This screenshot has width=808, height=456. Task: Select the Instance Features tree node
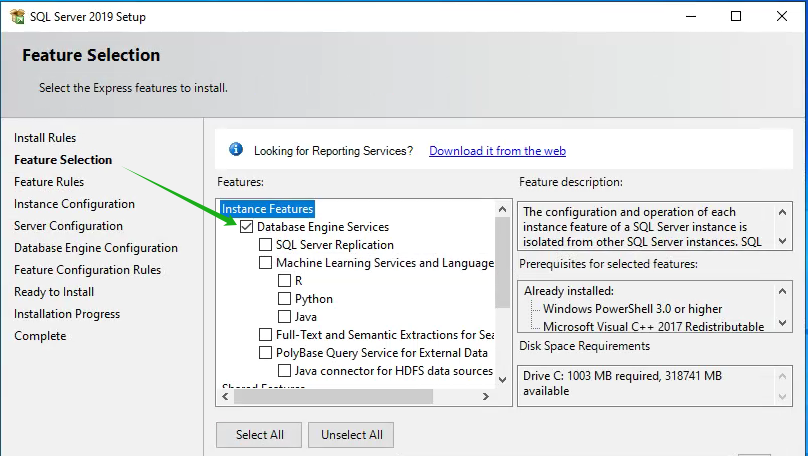pos(267,209)
